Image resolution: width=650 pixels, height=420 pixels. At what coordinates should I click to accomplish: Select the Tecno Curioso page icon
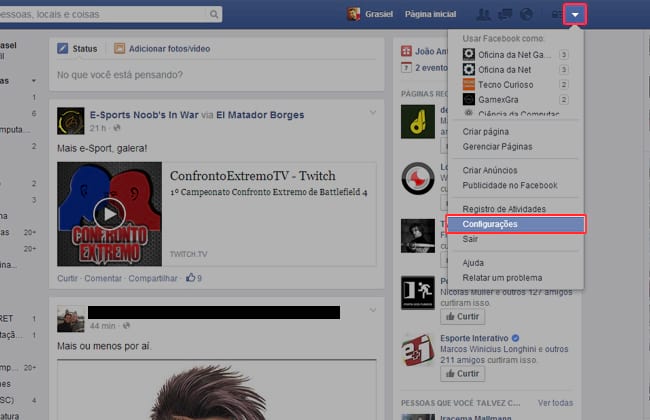click(468, 84)
